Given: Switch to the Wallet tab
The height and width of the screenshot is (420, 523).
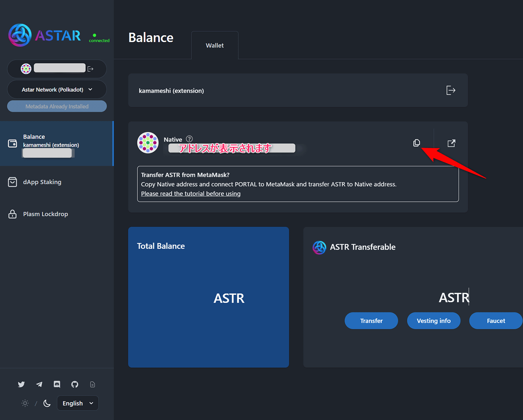Looking at the screenshot, I should click(215, 45).
